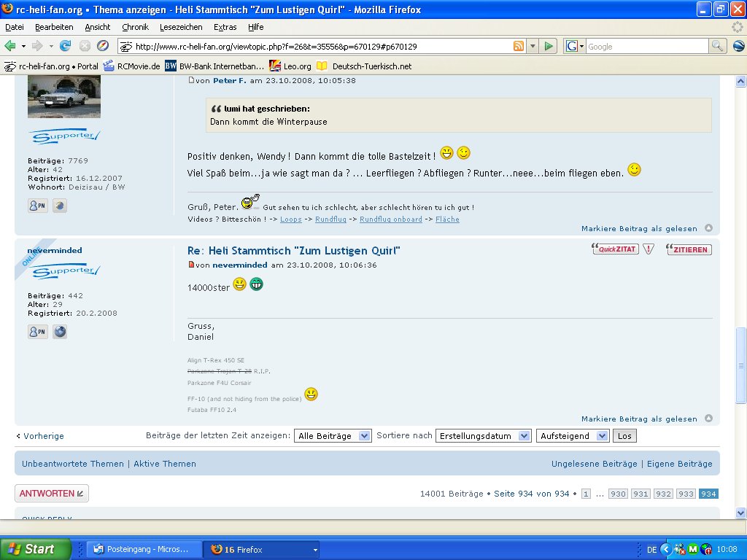This screenshot has width=747, height=560.
Task: Open the BW-Bank Internetbanking bookmark
Action: point(214,66)
